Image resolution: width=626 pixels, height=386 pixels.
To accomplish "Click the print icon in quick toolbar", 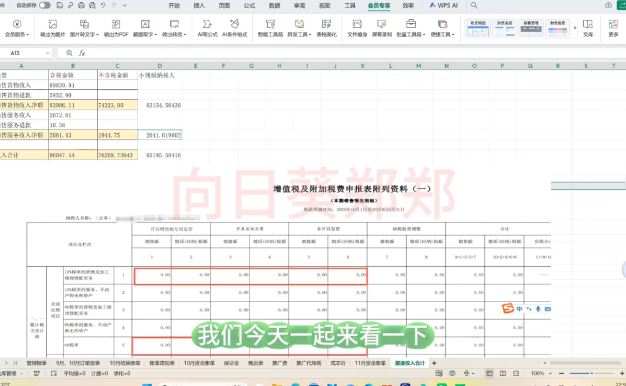I will [x=81, y=5].
